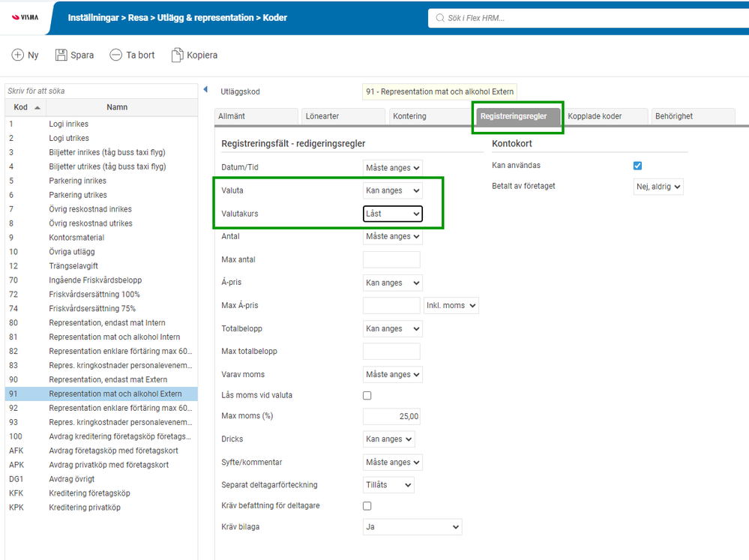Click the Spara floppy disk icon

click(x=61, y=55)
